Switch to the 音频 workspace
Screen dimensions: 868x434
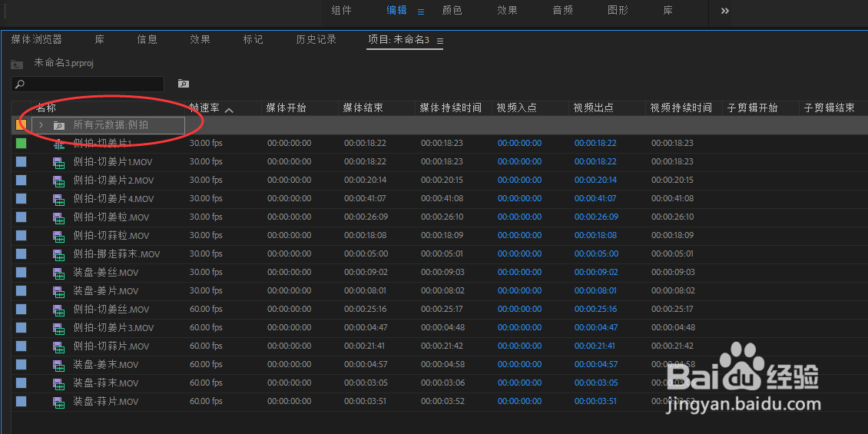point(562,11)
